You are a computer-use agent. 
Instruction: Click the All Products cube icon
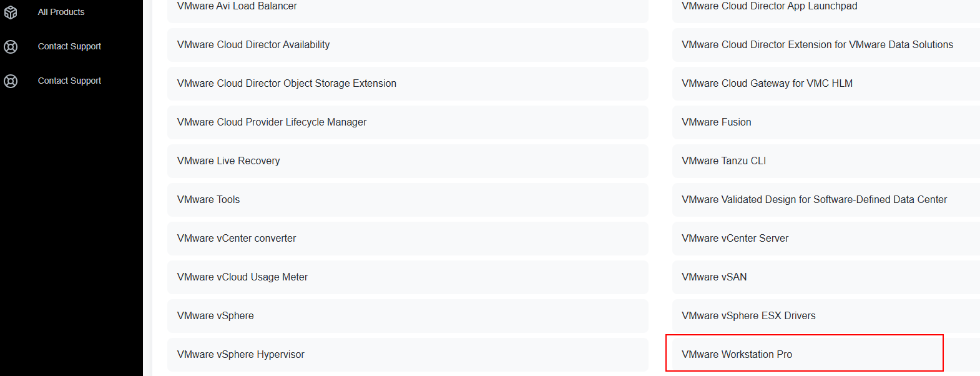pos(11,12)
